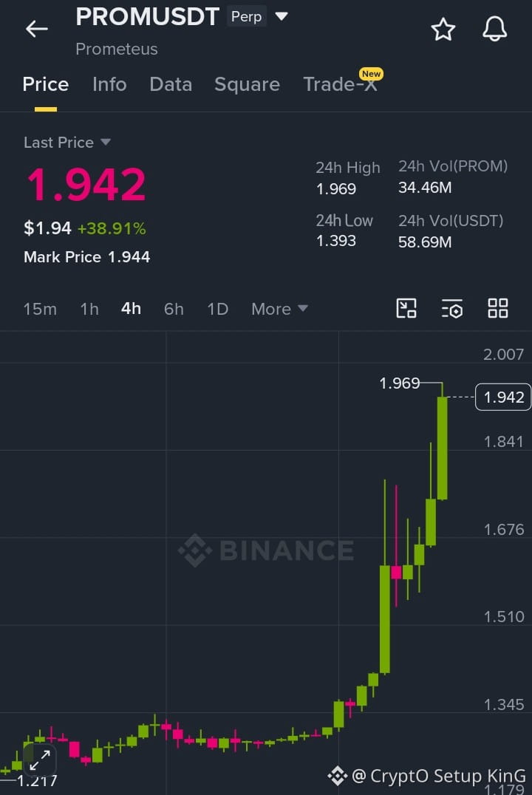Image resolution: width=532 pixels, height=795 pixels.
Task: Open the More timeframes dropdown
Action: click(279, 309)
